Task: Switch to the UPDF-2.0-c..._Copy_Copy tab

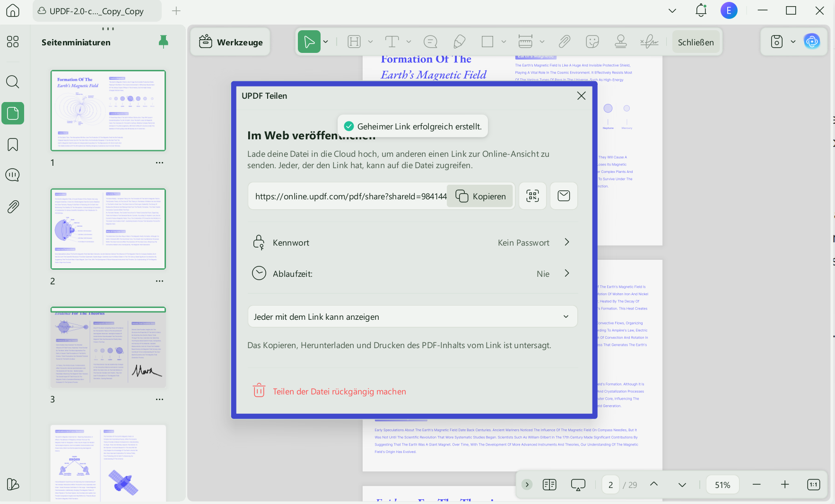Action: [97, 11]
